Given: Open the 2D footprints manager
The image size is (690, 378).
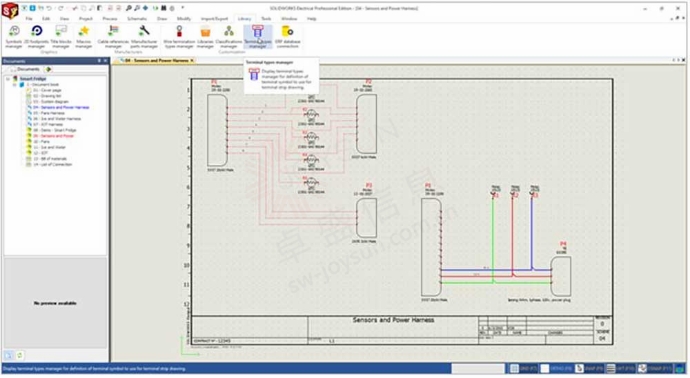Looking at the screenshot, I should coord(37,36).
